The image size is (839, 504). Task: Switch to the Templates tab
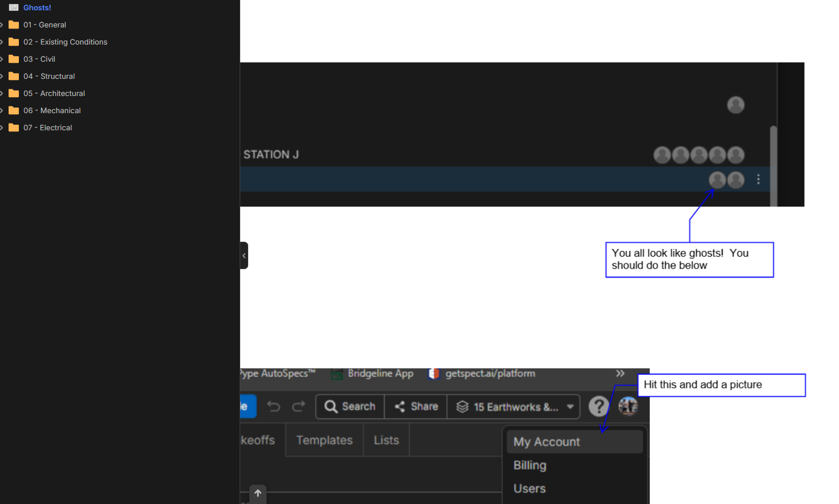324,441
